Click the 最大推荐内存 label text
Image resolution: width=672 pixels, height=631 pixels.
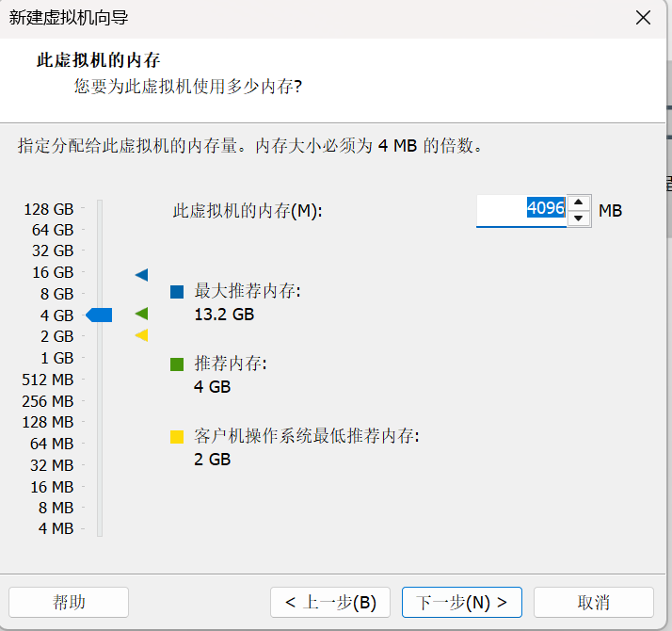click(248, 291)
